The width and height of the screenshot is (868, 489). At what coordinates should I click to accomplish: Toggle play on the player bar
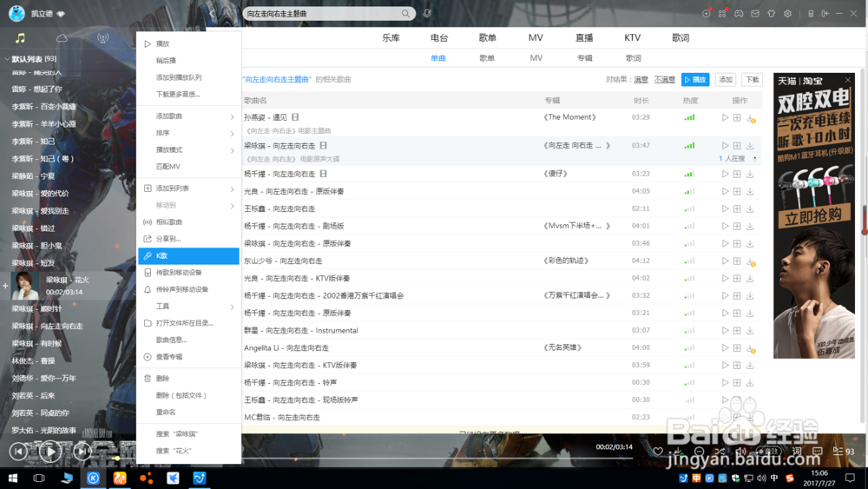(x=50, y=452)
